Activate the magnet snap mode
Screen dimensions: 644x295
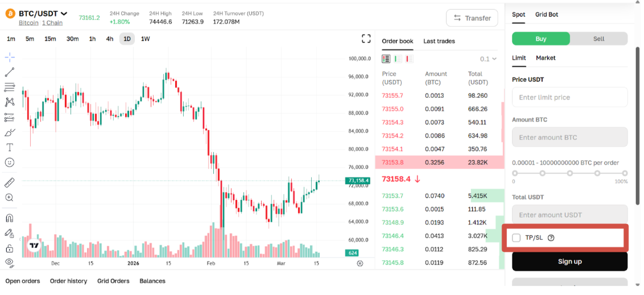pos(10,218)
